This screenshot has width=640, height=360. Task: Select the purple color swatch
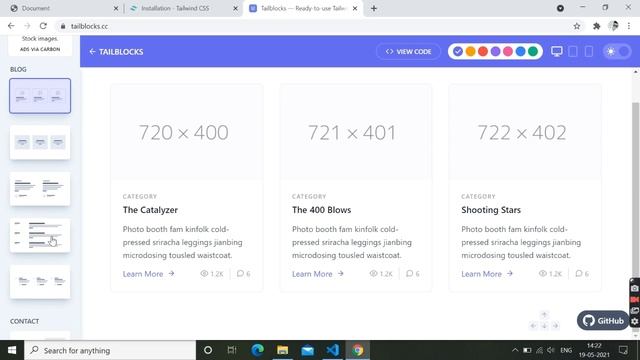[x=496, y=51]
